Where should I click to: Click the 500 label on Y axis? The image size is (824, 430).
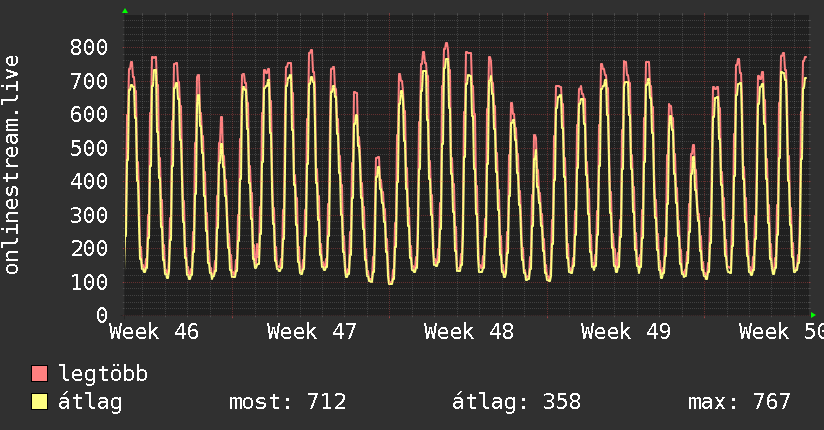click(89, 148)
